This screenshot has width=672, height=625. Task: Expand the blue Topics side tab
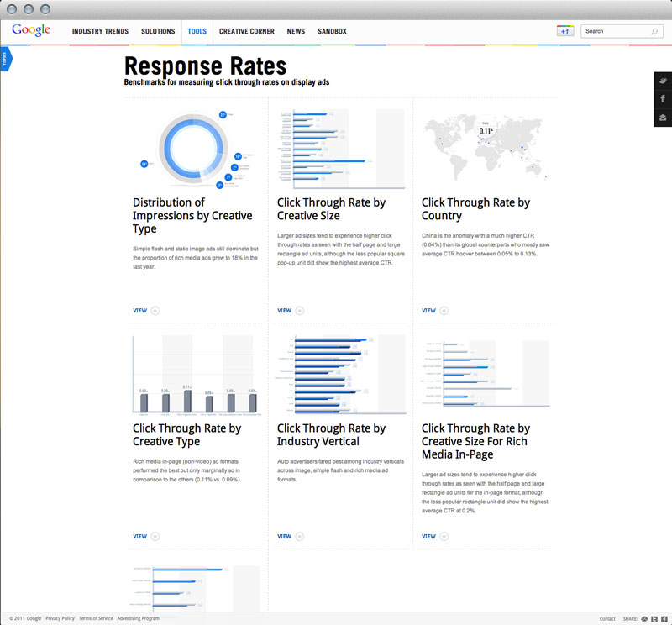pos(6,59)
